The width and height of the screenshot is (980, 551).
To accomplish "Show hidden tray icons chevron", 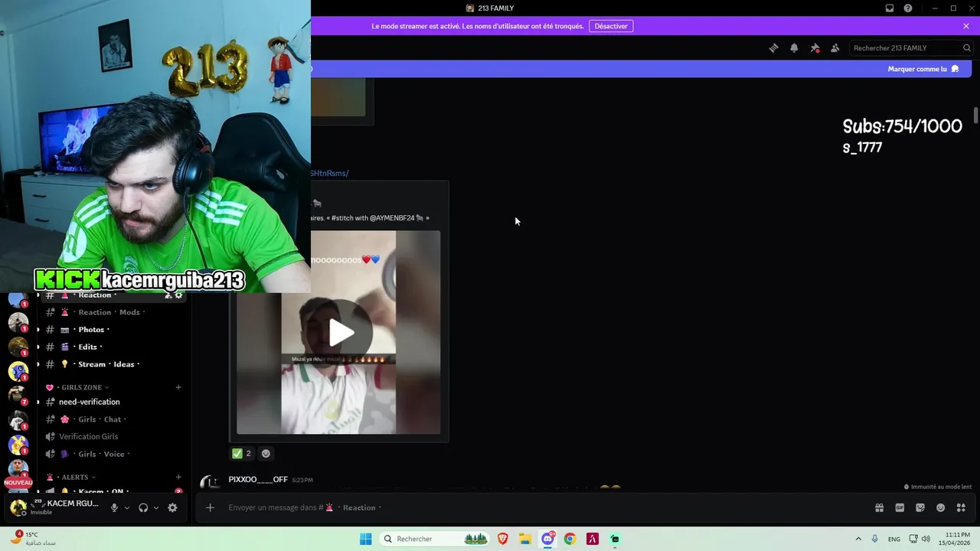I will [x=858, y=539].
